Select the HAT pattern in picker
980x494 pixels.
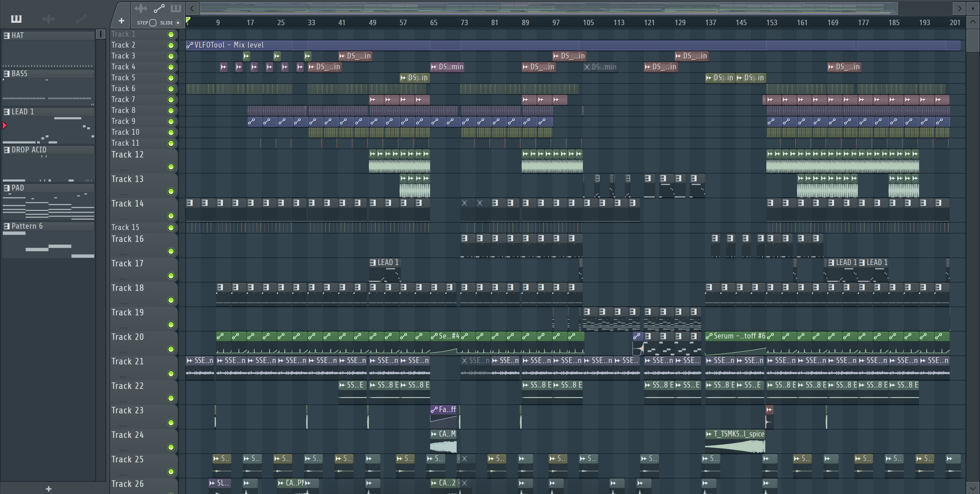48,49
